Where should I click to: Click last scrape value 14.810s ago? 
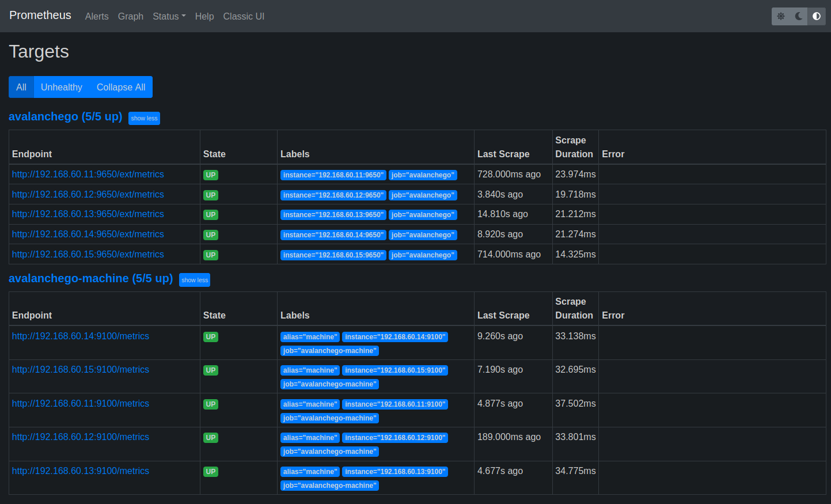503,214
